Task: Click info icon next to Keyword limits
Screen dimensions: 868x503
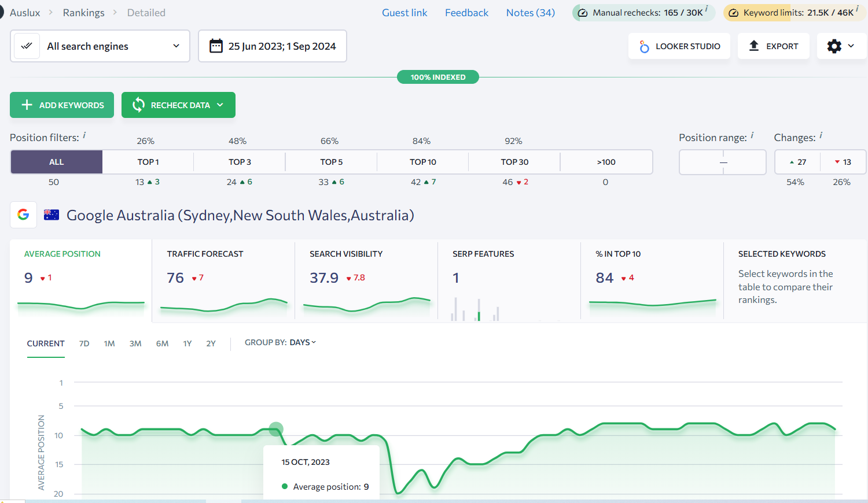Action: (x=857, y=9)
